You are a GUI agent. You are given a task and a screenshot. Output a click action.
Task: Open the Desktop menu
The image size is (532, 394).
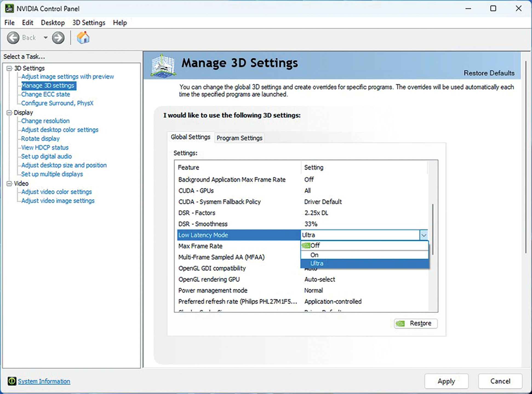53,23
